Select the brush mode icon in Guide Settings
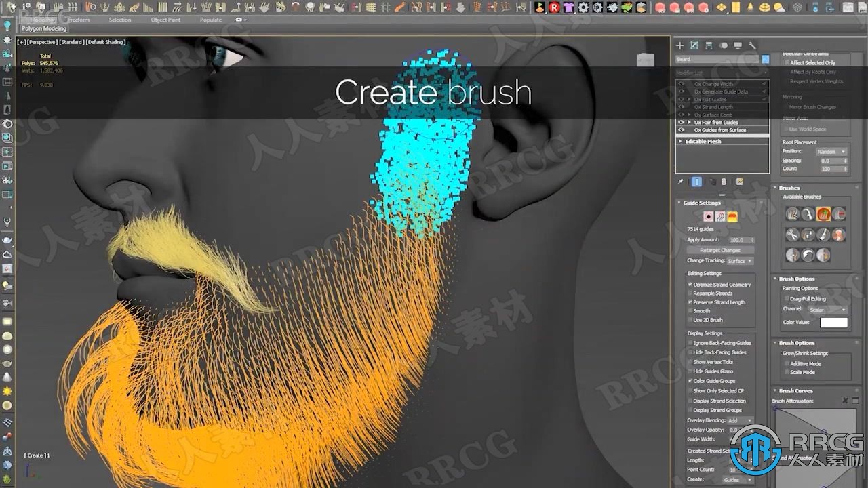The image size is (868, 488). click(732, 216)
